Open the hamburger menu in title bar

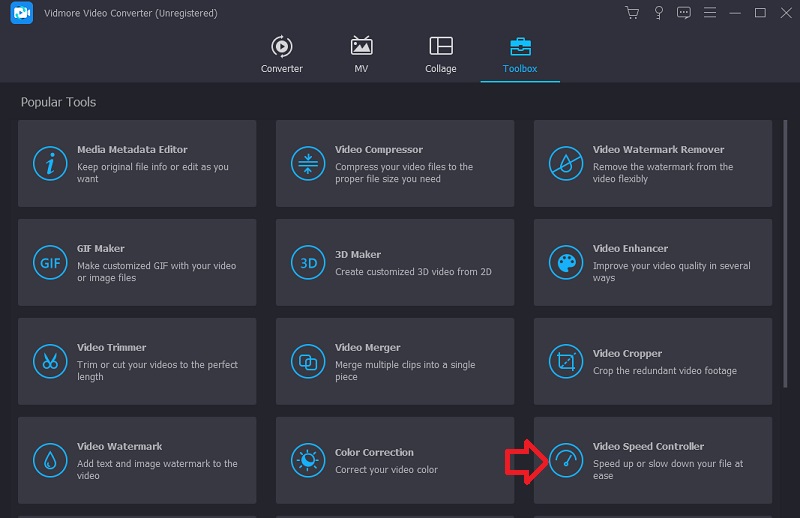pos(710,13)
